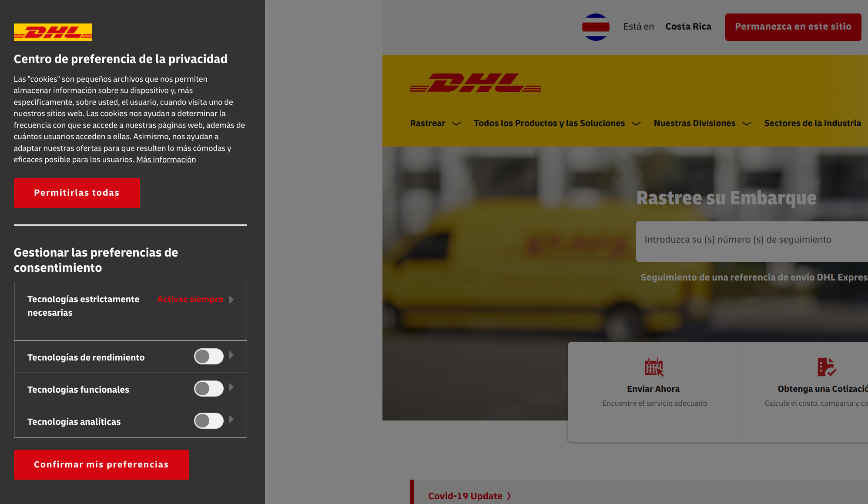The height and width of the screenshot is (504, 868).
Task: Open Nuestras Divisiones dropdown
Action: coord(702,123)
